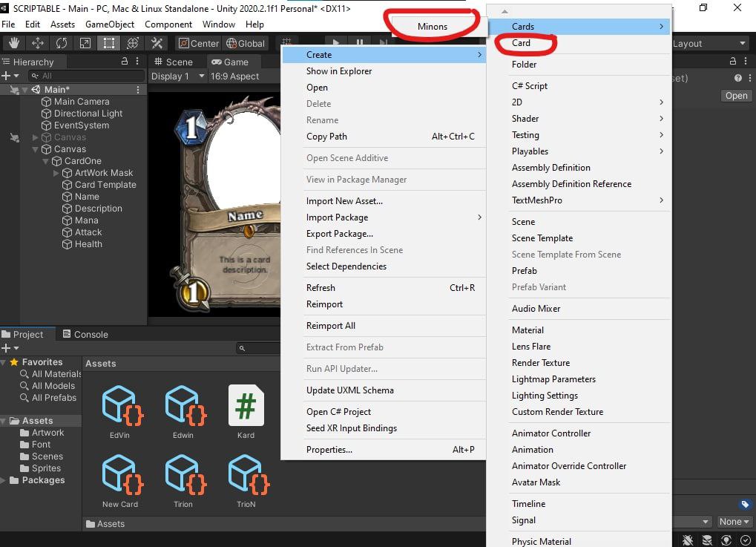Open the Artwork folder

tap(42, 433)
